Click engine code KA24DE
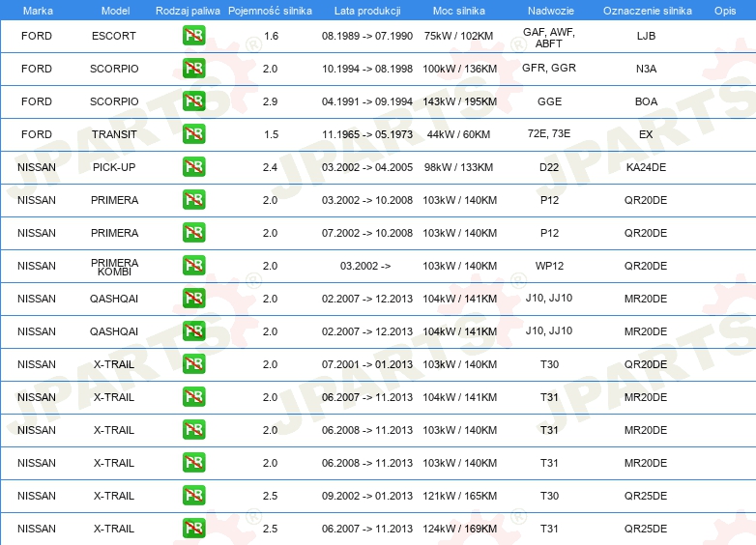This screenshot has height=545, width=756. point(646,167)
